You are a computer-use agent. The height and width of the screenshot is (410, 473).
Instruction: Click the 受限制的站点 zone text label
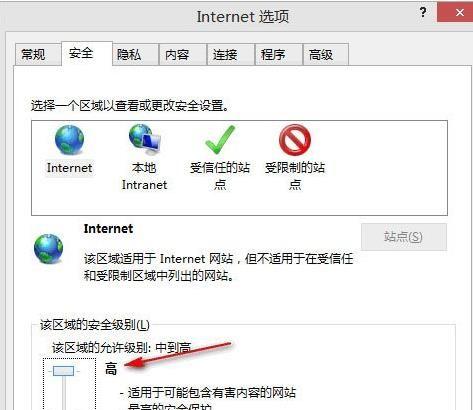(295, 176)
